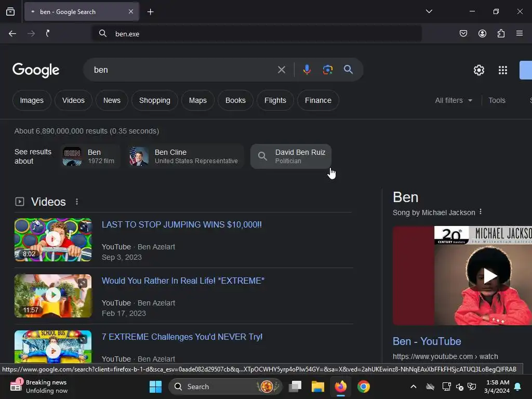Viewport: 532px width, 399px height.
Task: Click the page reload/stop button
Action: tap(48, 34)
